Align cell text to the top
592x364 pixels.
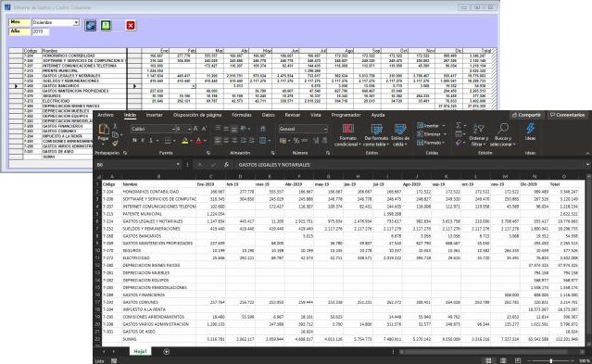[219, 129]
